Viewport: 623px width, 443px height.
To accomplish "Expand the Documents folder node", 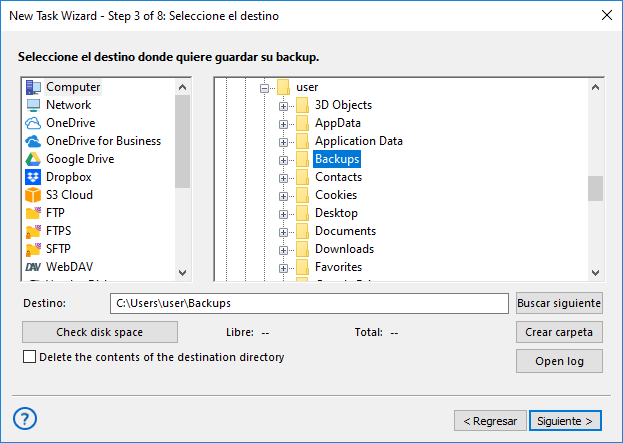I will pyautogui.click(x=283, y=231).
